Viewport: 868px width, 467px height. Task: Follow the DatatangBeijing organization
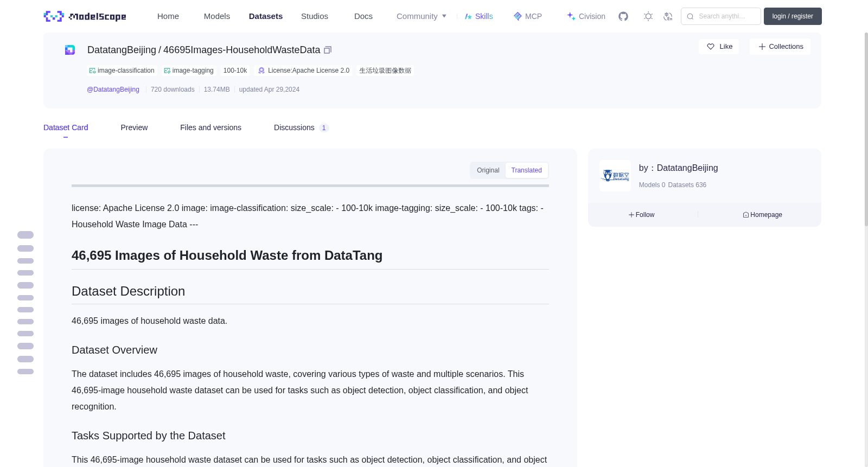click(x=642, y=215)
